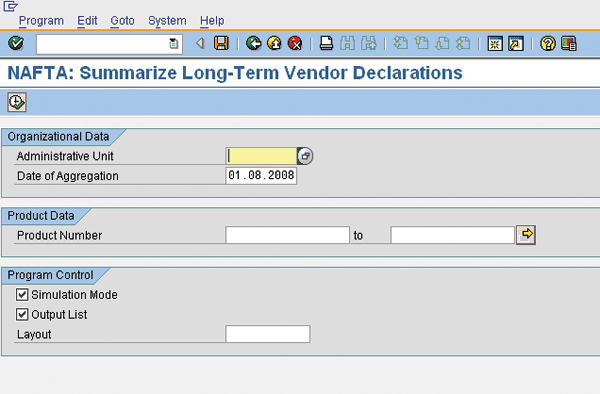Viewport: 600px width, 394px height.
Task: Click the Organizational Data group header
Action: [x=58, y=137]
